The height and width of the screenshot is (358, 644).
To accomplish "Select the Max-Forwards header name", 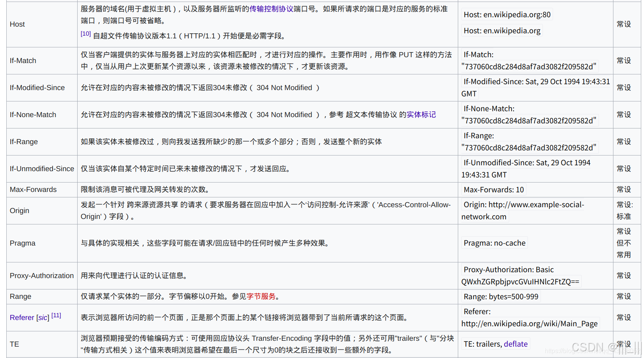I will 33,190.
